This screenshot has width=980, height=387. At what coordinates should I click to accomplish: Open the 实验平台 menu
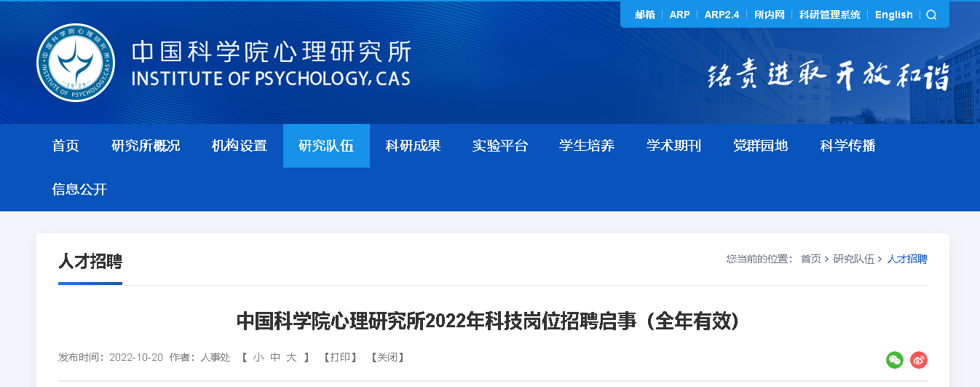pyautogui.click(x=500, y=146)
